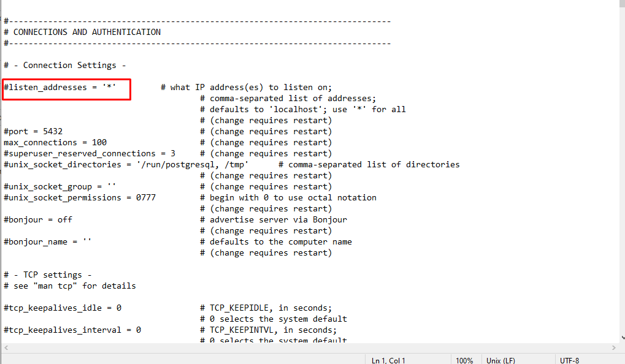Click the Ln 1, Col 1 position indicator
The width and height of the screenshot is (625, 364).
pyautogui.click(x=388, y=360)
